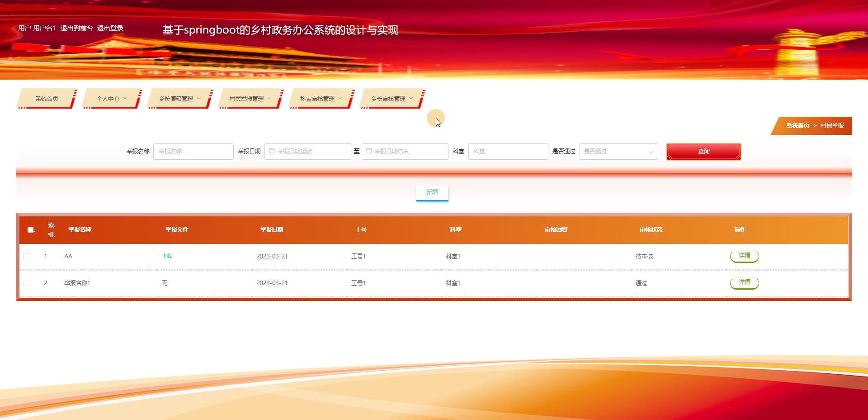Click the 工号 column header
868x420 pixels.
pos(361,230)
